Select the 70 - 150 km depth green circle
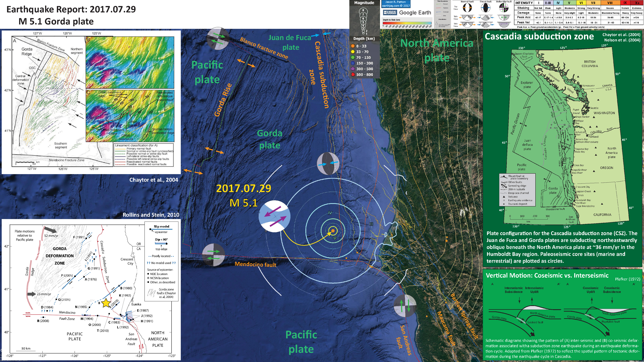644x362 pixels. point(353,57)
